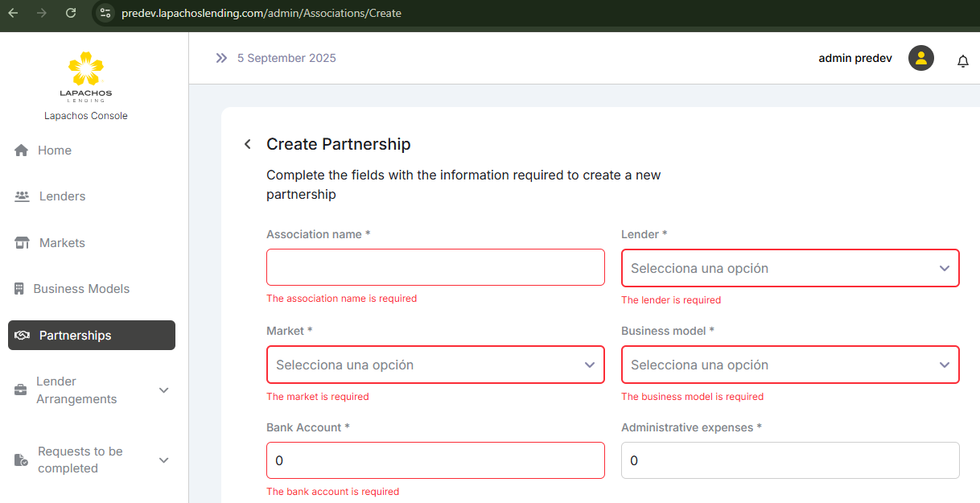This screenshot has height=503, width=980.
Task: Click the Partnerships handshake icon
Action: coord(23,336)
